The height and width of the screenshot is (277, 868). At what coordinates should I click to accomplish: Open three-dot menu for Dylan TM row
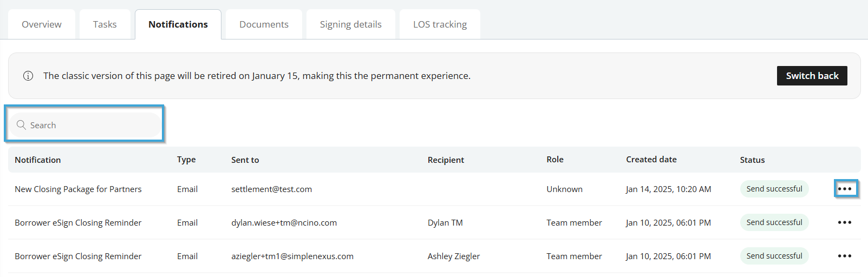click(845, 222)
